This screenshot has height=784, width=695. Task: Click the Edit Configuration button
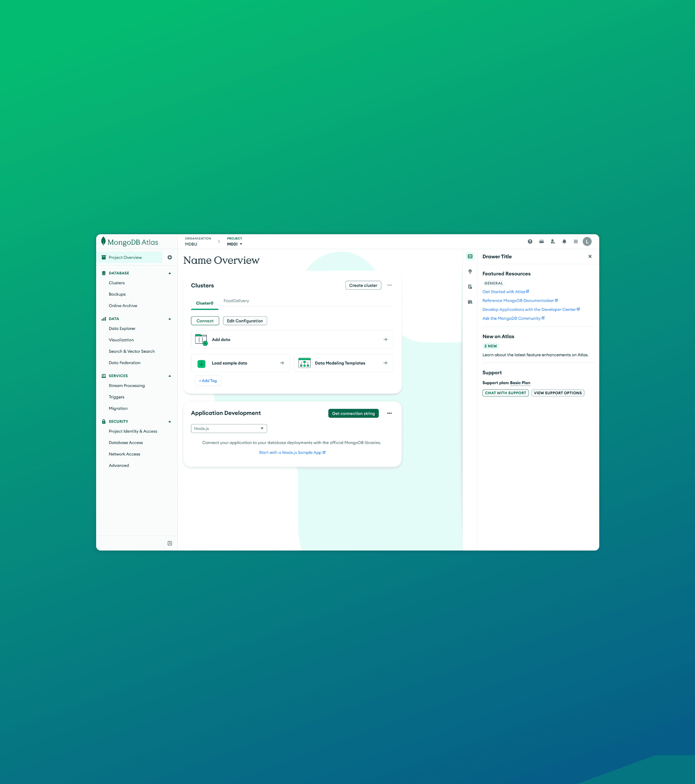[245, 321]
